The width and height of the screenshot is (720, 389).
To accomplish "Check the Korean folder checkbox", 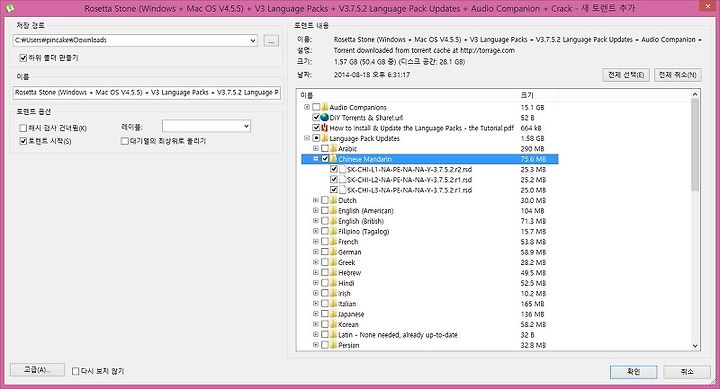I will click(x=325, y=324).
